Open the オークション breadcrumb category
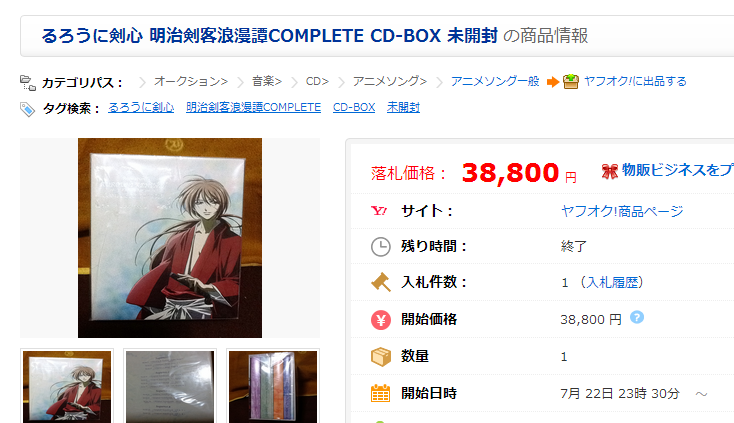734x423 pixels. pyautogui.click(x=191, y=81)
